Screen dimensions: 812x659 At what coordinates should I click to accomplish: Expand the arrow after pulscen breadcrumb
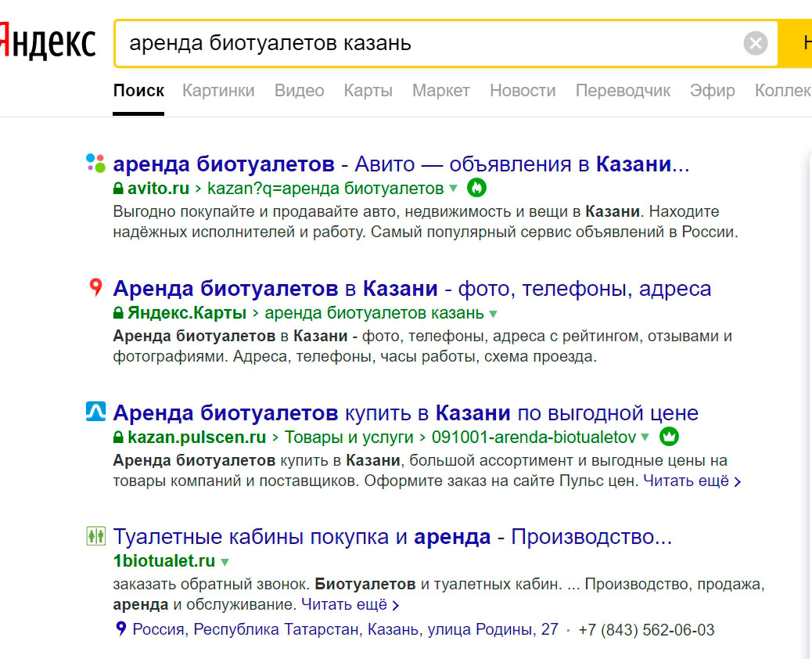pyautogui.click(x=645, y=437)
